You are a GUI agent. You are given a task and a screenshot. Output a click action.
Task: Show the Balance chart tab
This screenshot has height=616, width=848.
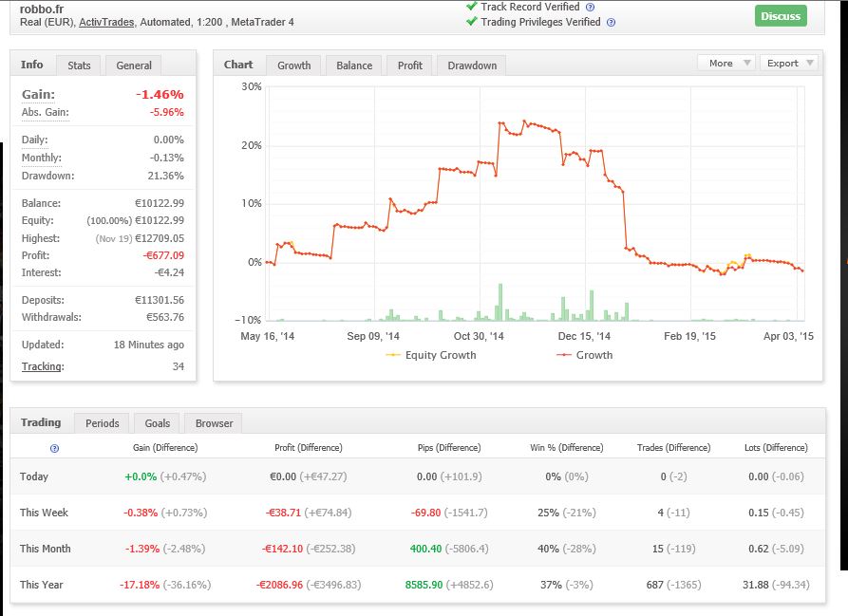354,65
